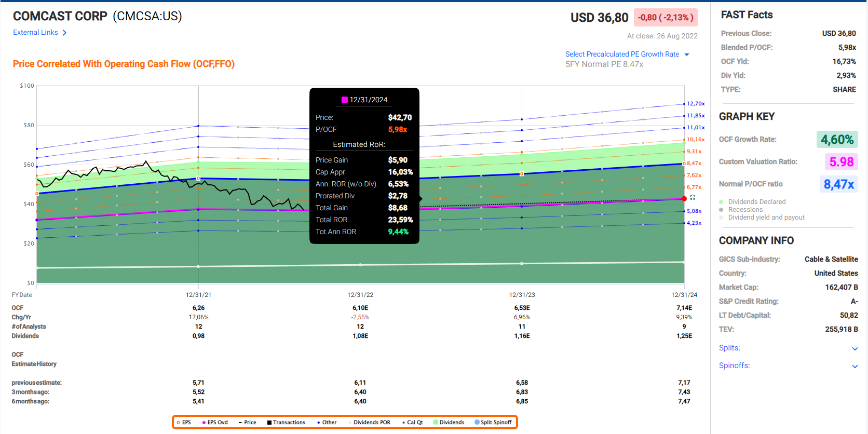
Task: Toggle Dividend yield and payout overlay
Action: (x=722, y=218)
